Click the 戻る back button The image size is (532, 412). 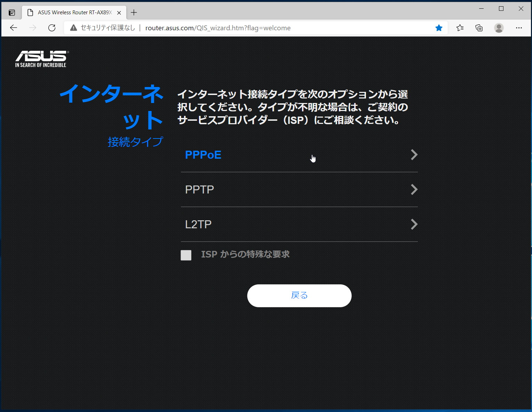click(299, 296)
